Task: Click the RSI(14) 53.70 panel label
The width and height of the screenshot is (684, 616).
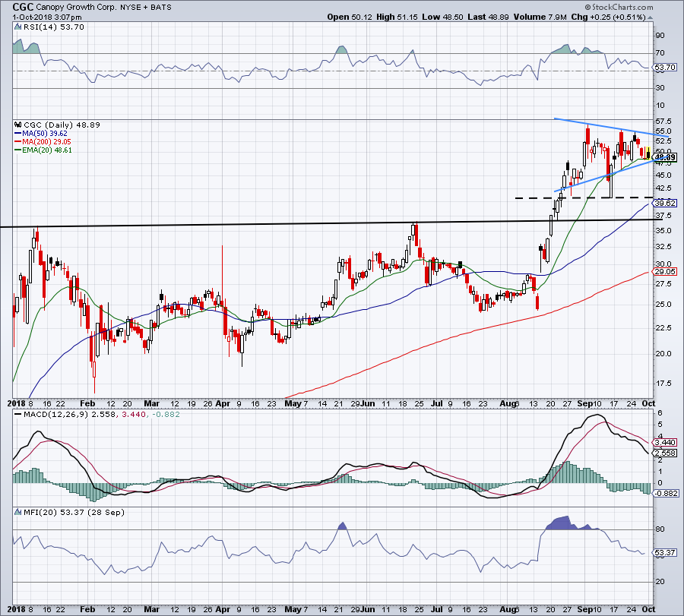Action: [54, 27]
